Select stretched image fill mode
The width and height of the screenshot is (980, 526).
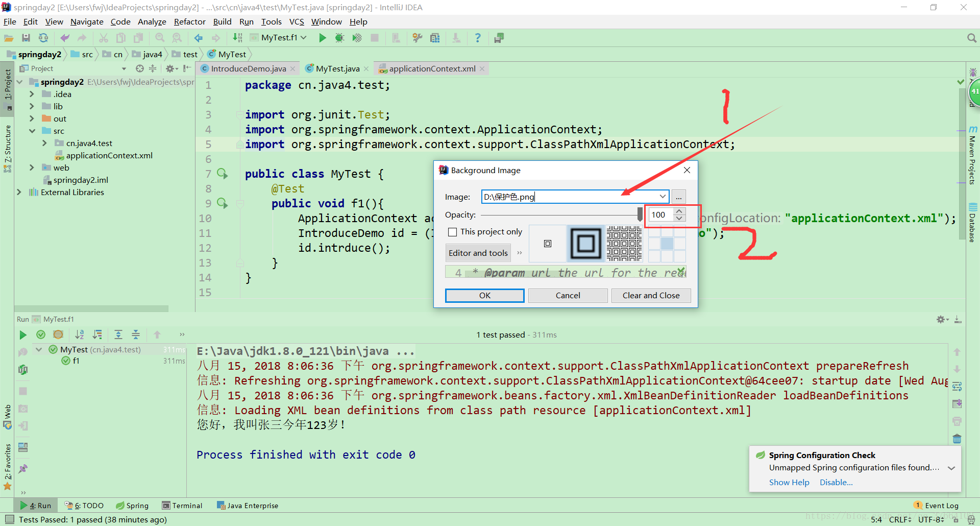click(x=585, y=244)
